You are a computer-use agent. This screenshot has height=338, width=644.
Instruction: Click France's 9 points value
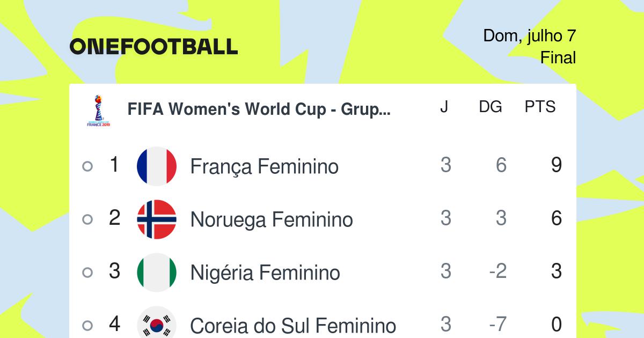pyautogui.click(x=557, y=165)
